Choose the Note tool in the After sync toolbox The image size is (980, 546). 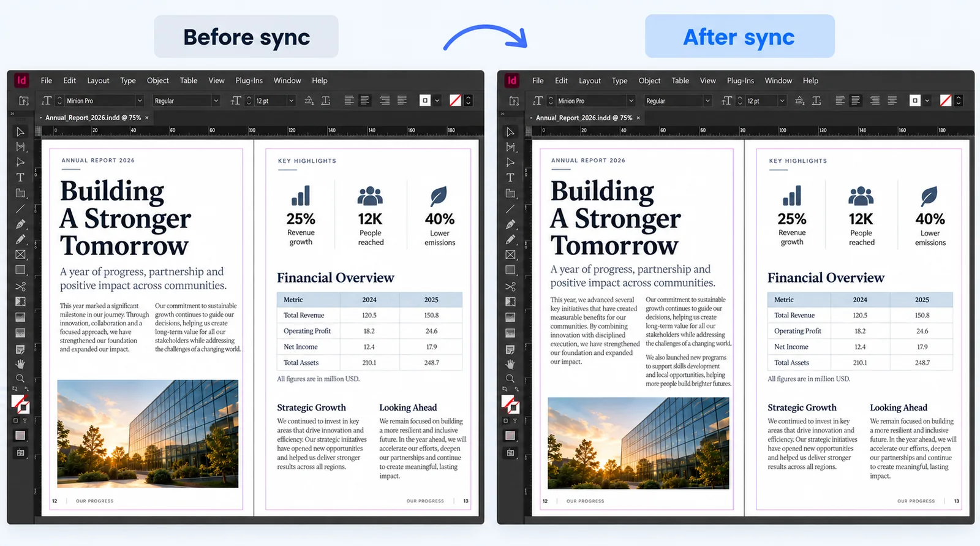point(510,349)
